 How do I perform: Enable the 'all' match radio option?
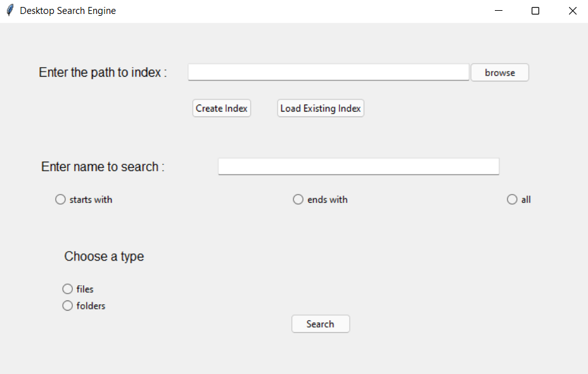tap(512, 200)
